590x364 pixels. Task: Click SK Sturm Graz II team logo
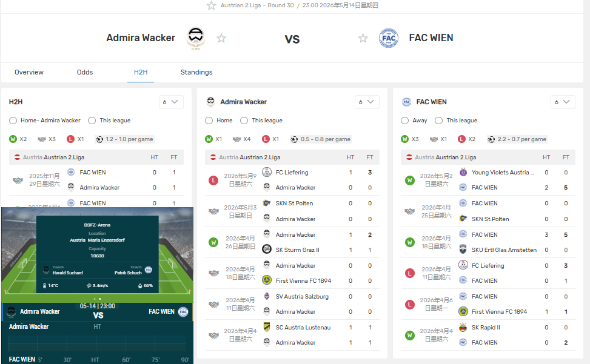tap(267, 249)
